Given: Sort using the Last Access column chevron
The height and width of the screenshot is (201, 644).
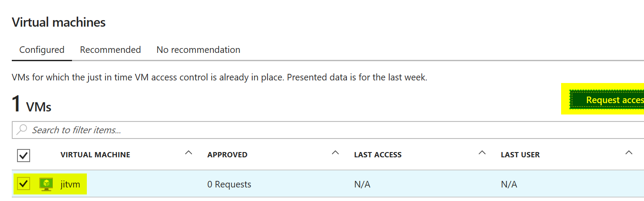Looking at the screenshot, I should click(x=482, y=152).
